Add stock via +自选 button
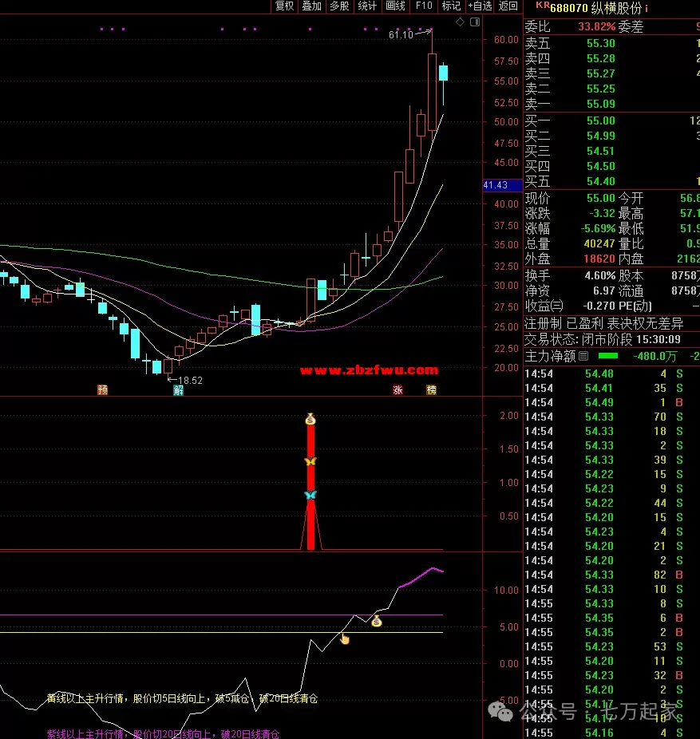Viewport: 700px width, 739px height. coord(480,6)
